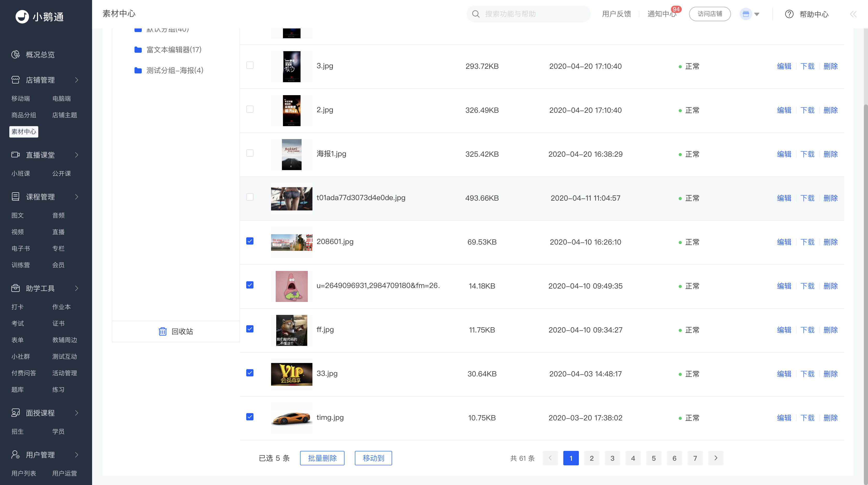Click 删除 link for timg.jpg
This screenshot has height=485, width=868.
click(830, 418)
